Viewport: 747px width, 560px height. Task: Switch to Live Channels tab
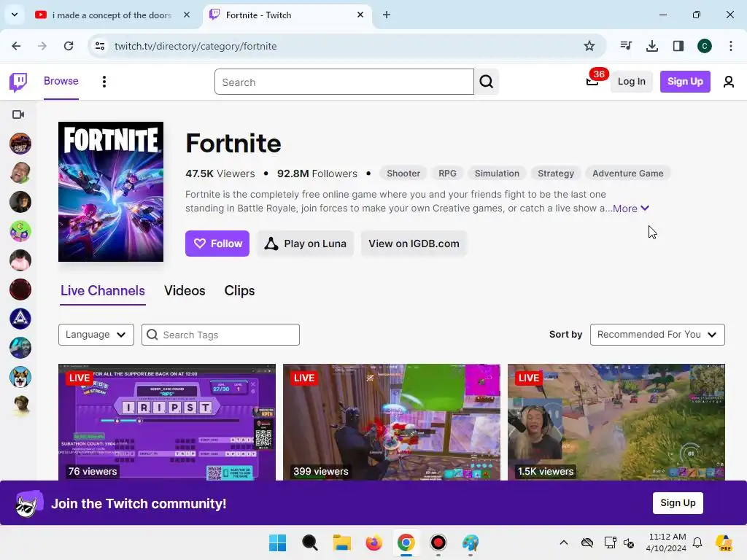point(103,290)
